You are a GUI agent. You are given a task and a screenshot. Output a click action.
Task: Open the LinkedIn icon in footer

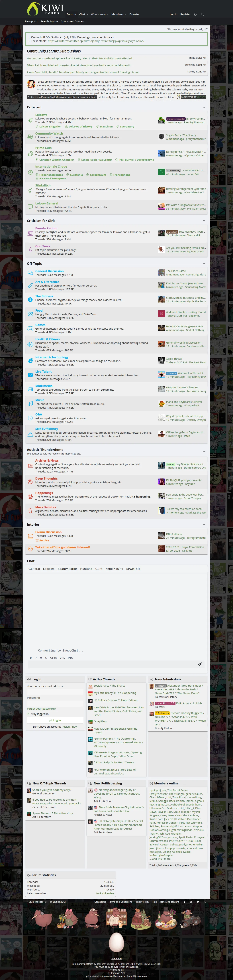198,902
